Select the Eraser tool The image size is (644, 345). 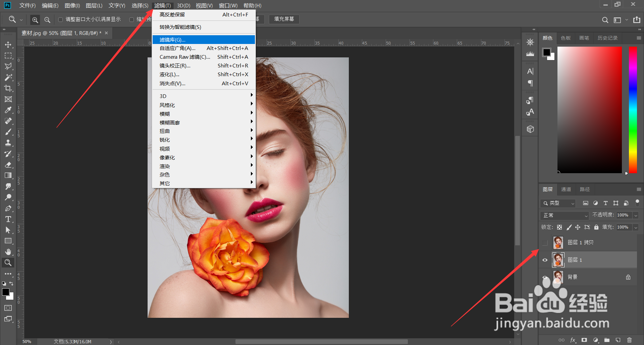(x=8, y=165)
